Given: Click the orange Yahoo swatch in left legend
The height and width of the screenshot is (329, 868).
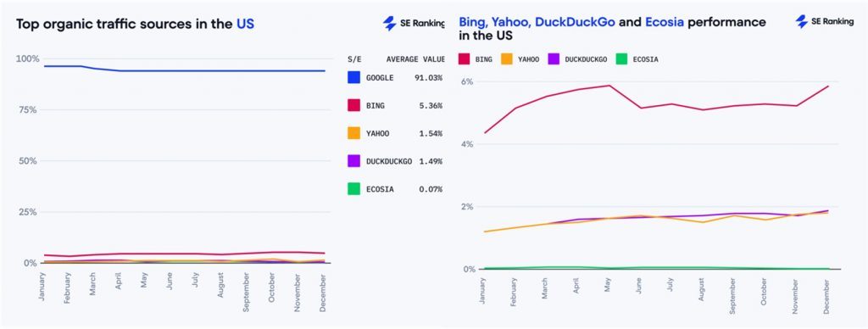Looking at the screenshot, I should [x=354, y=133].
